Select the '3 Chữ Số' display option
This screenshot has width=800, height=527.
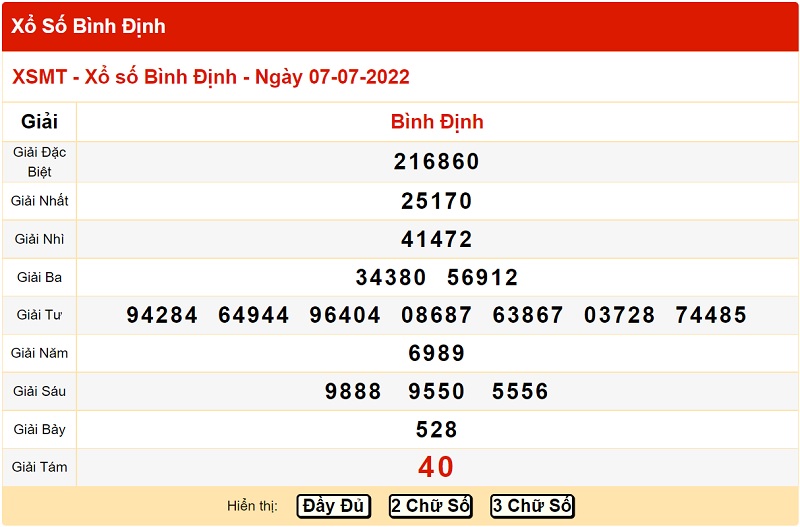click(x=532, y=506)
